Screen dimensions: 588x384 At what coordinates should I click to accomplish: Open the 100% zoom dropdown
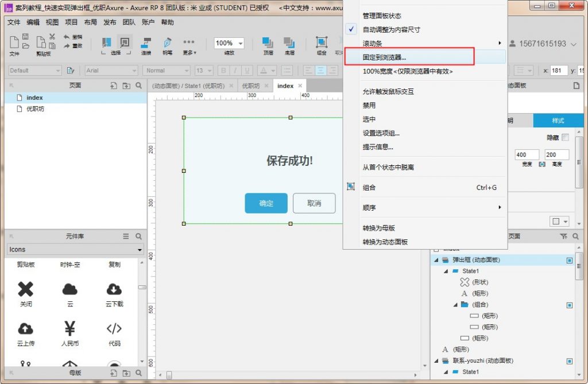click(x=229, y=43)
